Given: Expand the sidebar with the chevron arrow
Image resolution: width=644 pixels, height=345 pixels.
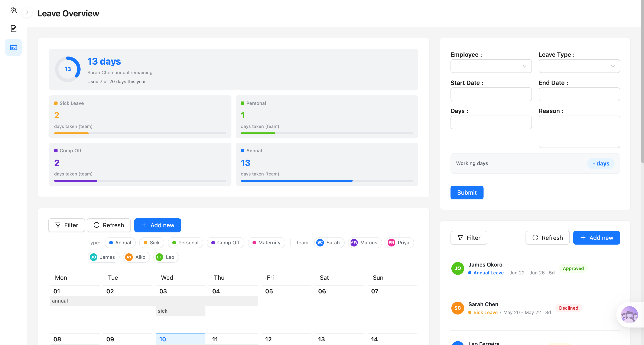Looking at the screenshot, I should 27,12.
